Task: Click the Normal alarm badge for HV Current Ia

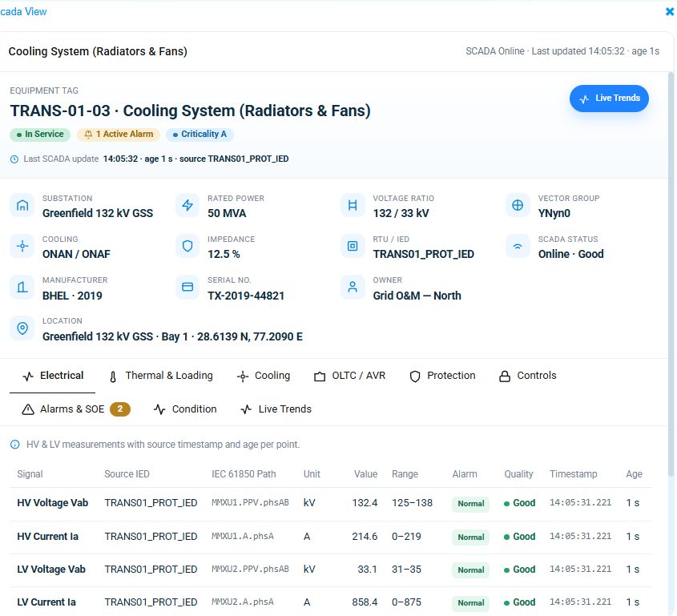Action: point(470,537)
